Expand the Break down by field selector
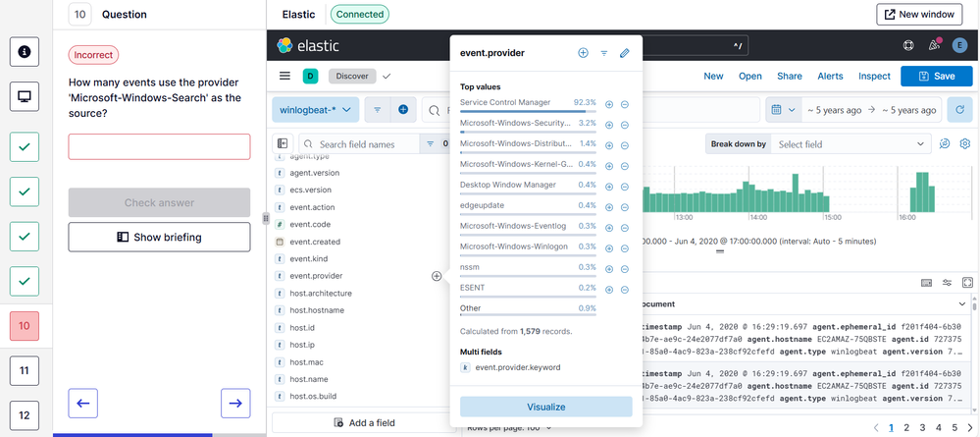Viewport: 980px width, 437px height. coord(850,144)
